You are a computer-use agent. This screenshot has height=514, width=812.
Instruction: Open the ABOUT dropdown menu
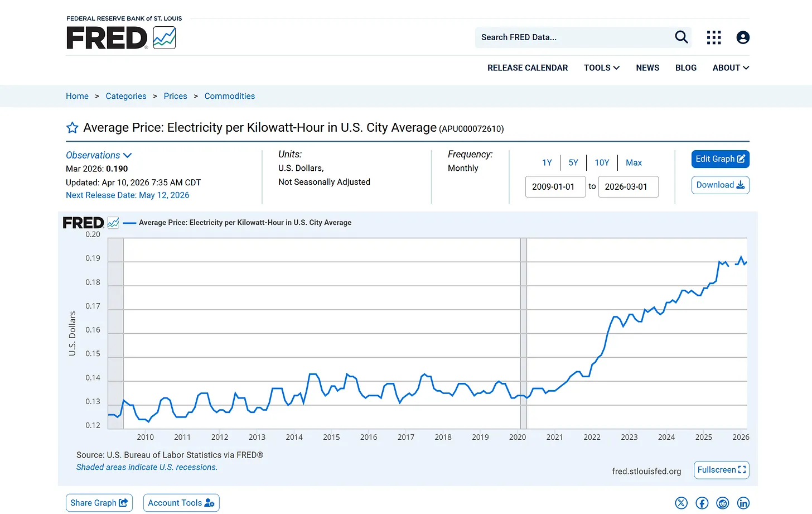731,68
